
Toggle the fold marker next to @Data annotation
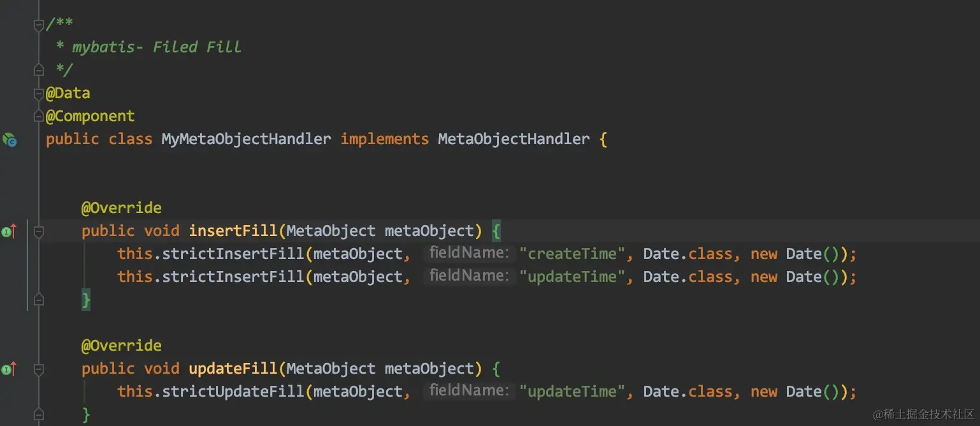39,94
